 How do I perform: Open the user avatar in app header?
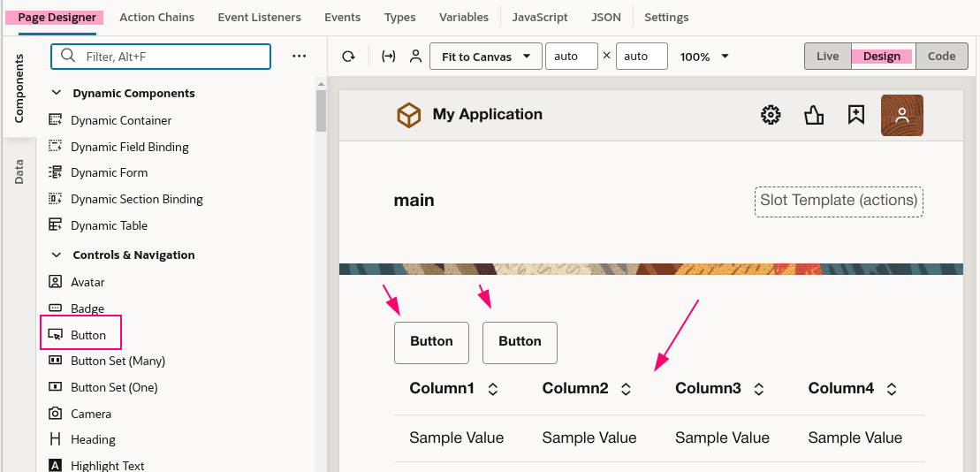click(x=901, y=115)
